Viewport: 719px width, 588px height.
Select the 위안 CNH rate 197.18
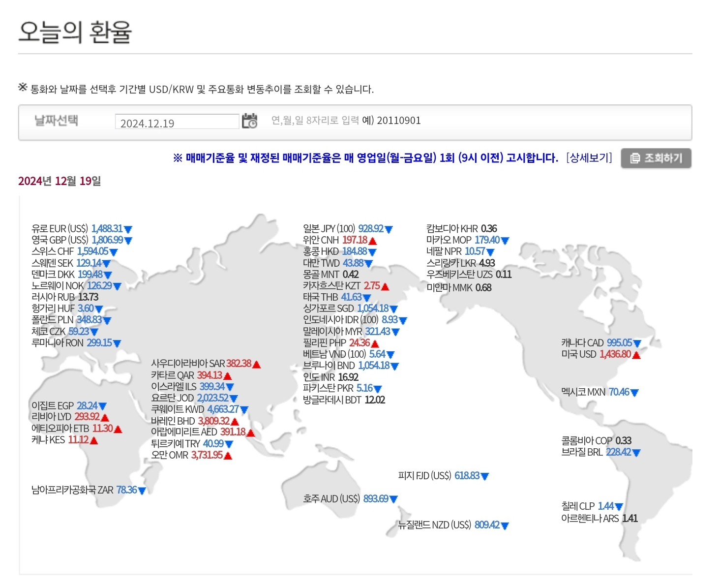tap(355, 240)
